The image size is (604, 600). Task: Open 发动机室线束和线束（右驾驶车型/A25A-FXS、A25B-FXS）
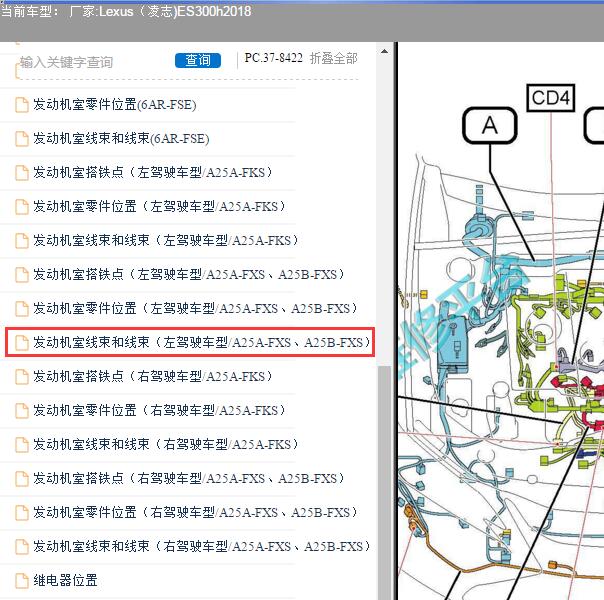coord(201,546)
